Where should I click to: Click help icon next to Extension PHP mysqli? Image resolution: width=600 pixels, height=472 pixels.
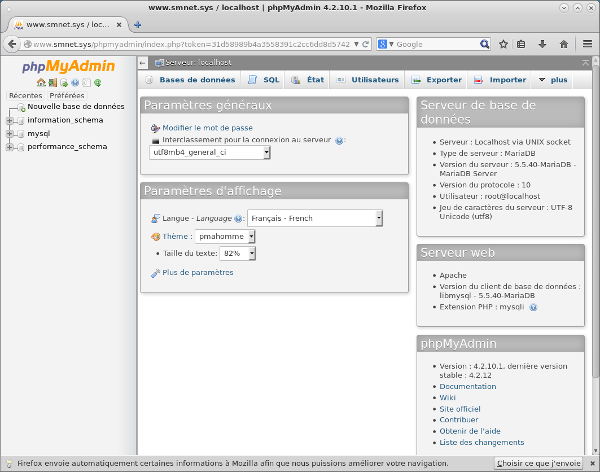[x=533, y=307]
